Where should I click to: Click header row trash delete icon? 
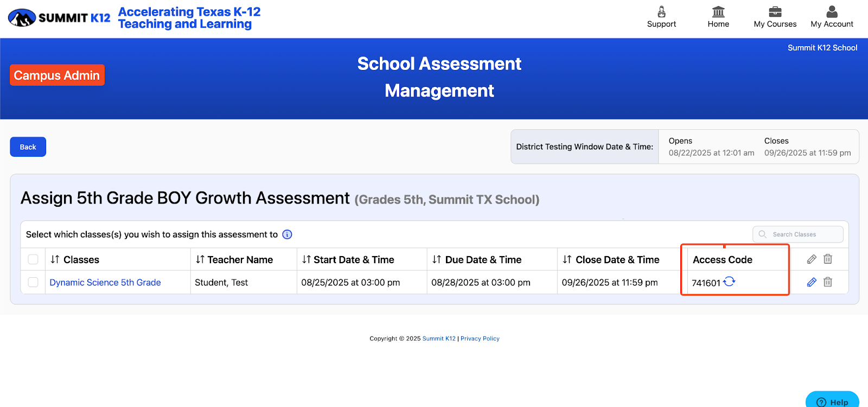point(828,259)
